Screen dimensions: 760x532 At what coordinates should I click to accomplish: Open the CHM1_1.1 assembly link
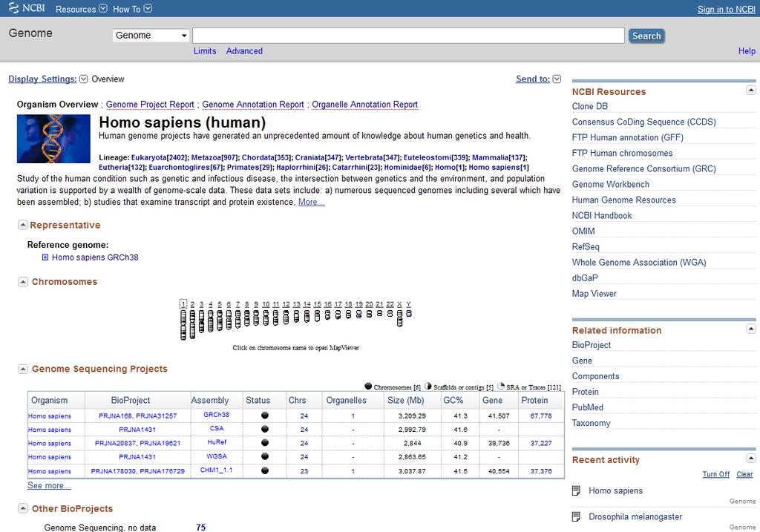(216, 470)
